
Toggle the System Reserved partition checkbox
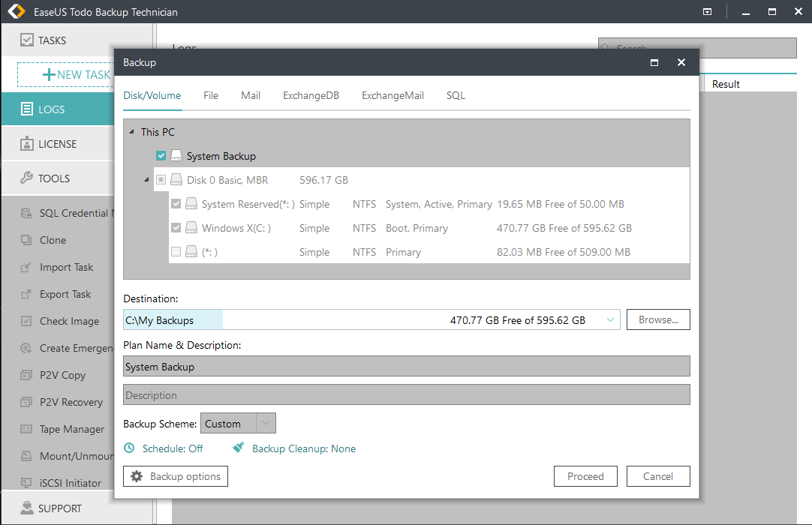176,203
